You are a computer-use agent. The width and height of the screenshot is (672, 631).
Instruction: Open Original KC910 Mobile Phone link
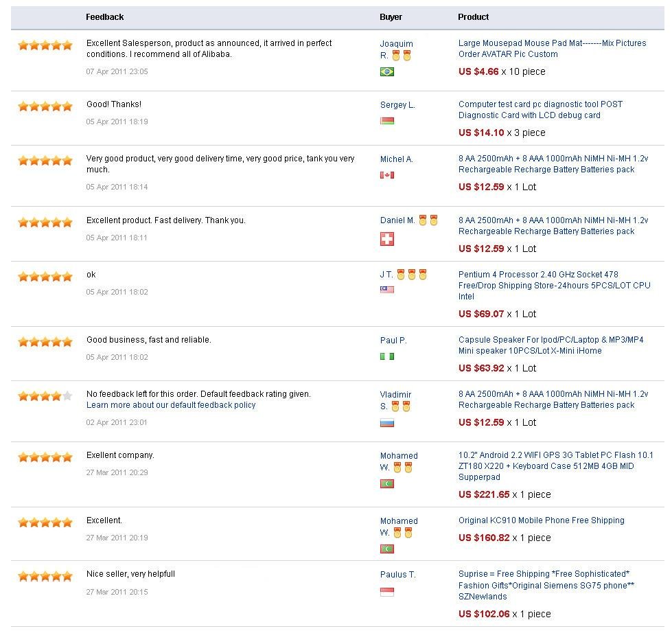[541, 520]
